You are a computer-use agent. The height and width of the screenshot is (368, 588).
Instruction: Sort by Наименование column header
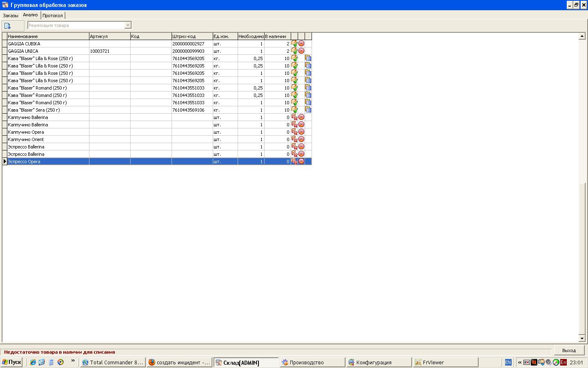[x=48, y=36]
